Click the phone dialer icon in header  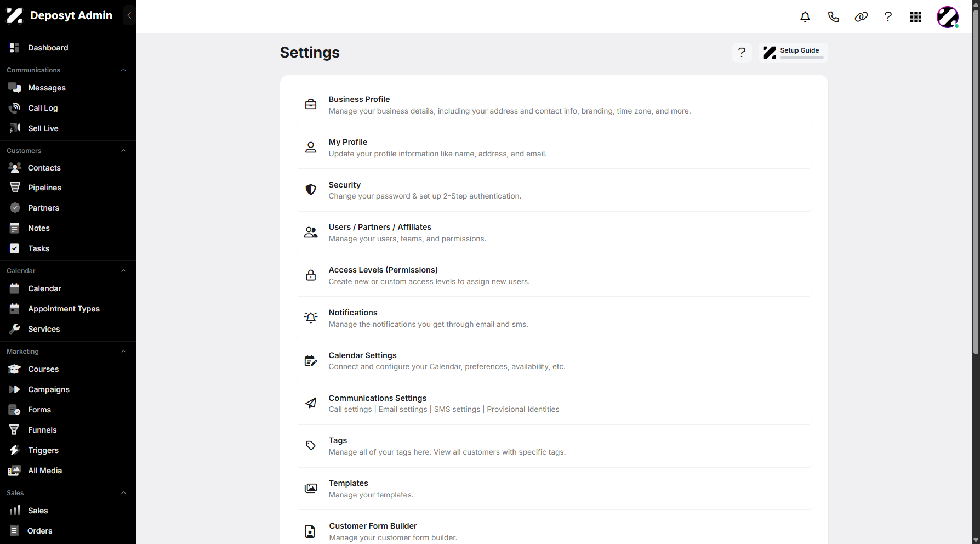(833, 17)
